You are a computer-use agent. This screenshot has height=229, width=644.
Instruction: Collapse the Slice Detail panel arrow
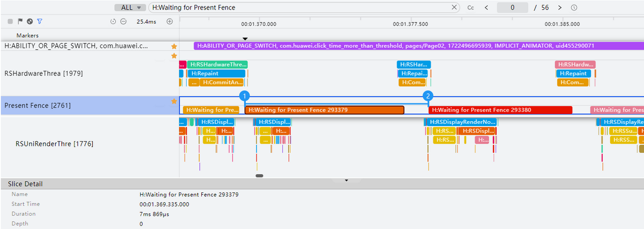point(346,181)
